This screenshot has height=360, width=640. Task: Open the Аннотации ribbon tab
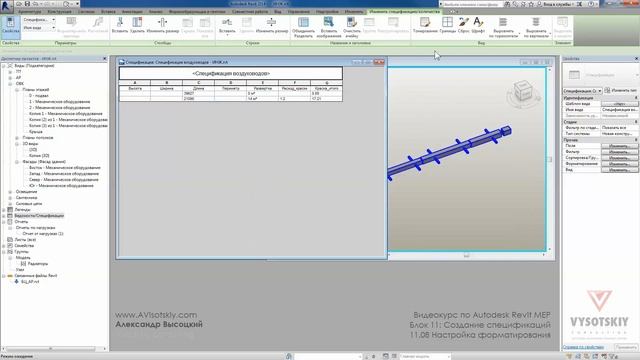coord(132,11)
